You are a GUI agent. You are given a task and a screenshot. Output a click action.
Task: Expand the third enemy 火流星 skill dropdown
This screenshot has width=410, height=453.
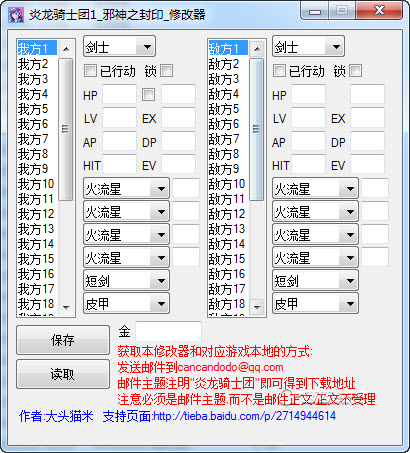(x=315, y=235)
